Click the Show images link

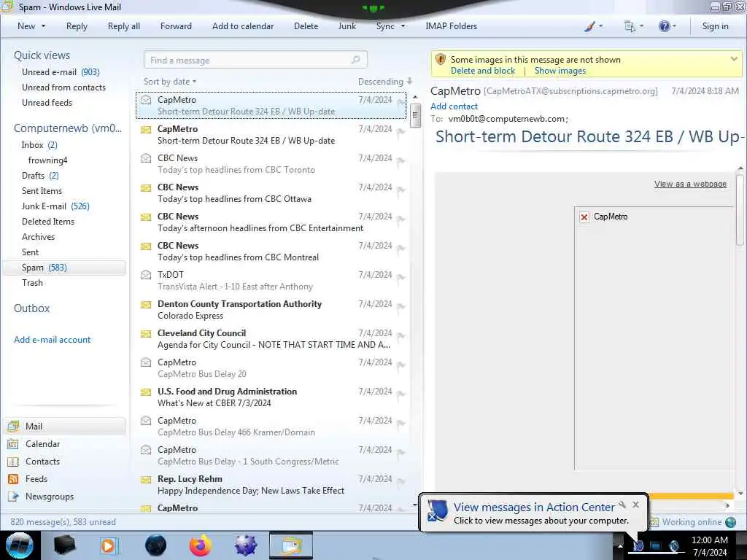[560, 71]
